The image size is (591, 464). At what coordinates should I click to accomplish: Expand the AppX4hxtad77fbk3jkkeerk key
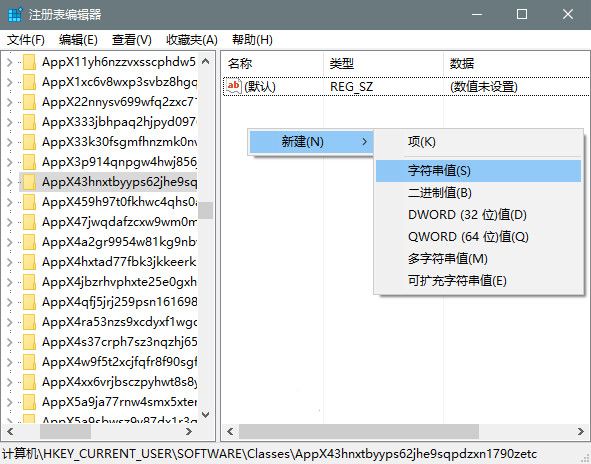click(x=10, y=262)
